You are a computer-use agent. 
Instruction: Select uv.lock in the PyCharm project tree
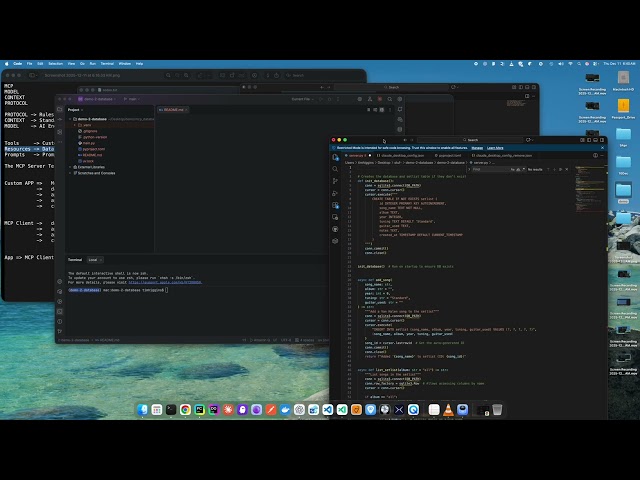click(x=88, y=161)
